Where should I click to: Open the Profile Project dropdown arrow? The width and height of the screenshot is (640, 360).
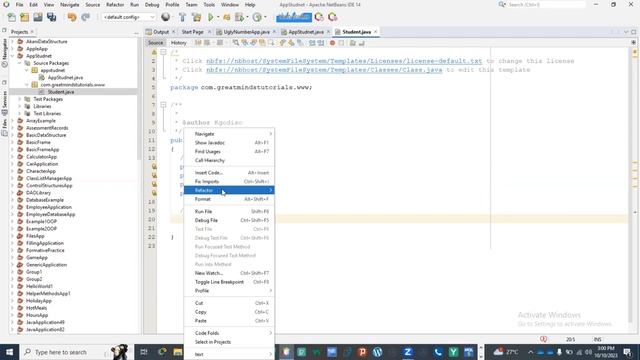click(x=265, y=17)
